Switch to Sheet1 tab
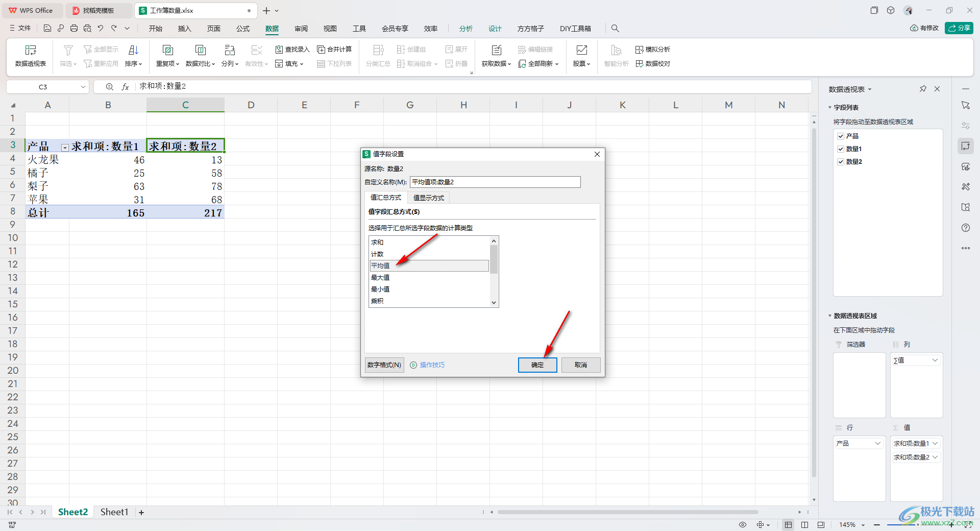 tap(114, 512)
